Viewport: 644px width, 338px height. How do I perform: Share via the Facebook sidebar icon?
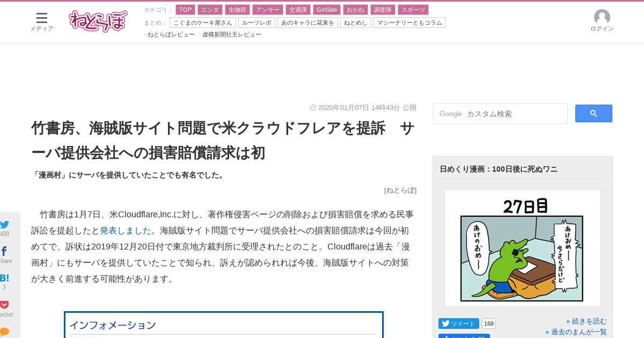click(x=4, y=251)
